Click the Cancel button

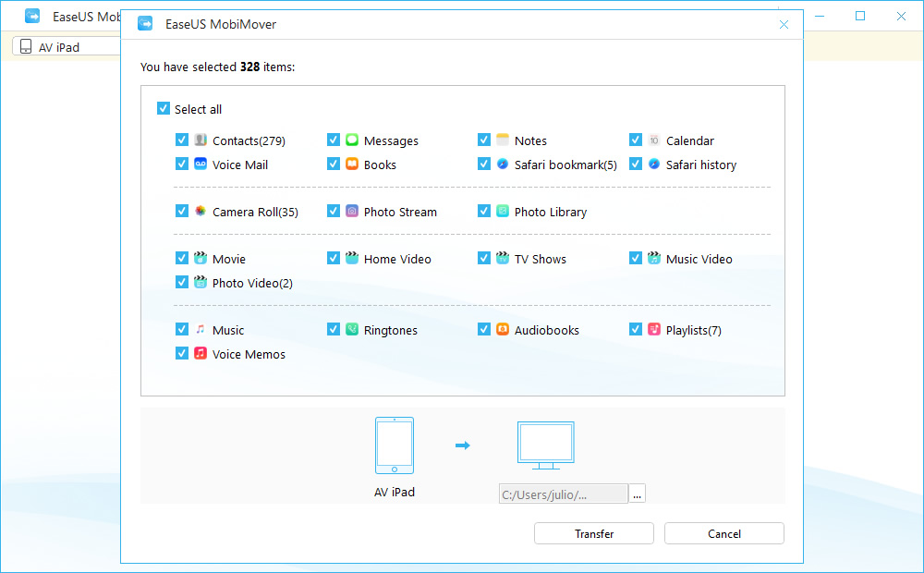point(723,533)
